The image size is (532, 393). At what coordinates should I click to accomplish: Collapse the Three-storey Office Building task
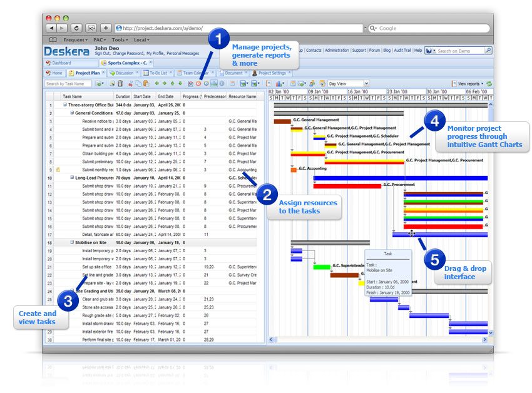point(65,105)
